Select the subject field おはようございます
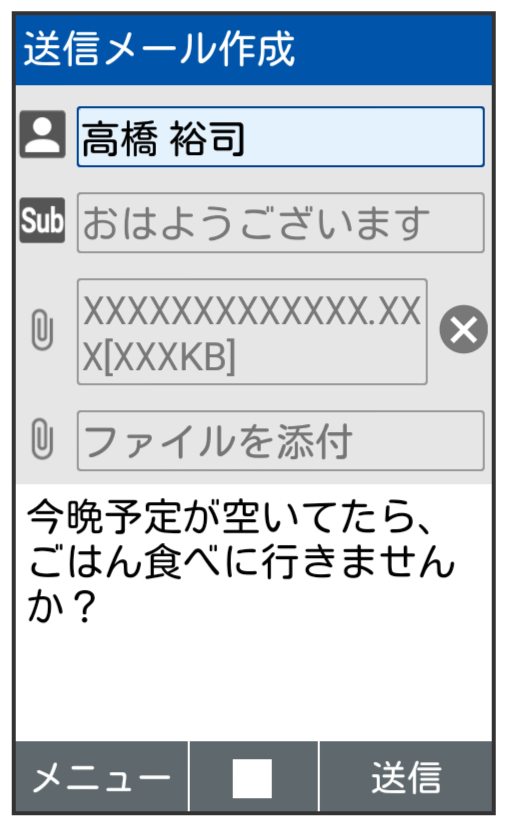Screen dimensions: 507x826 point(280,223)
